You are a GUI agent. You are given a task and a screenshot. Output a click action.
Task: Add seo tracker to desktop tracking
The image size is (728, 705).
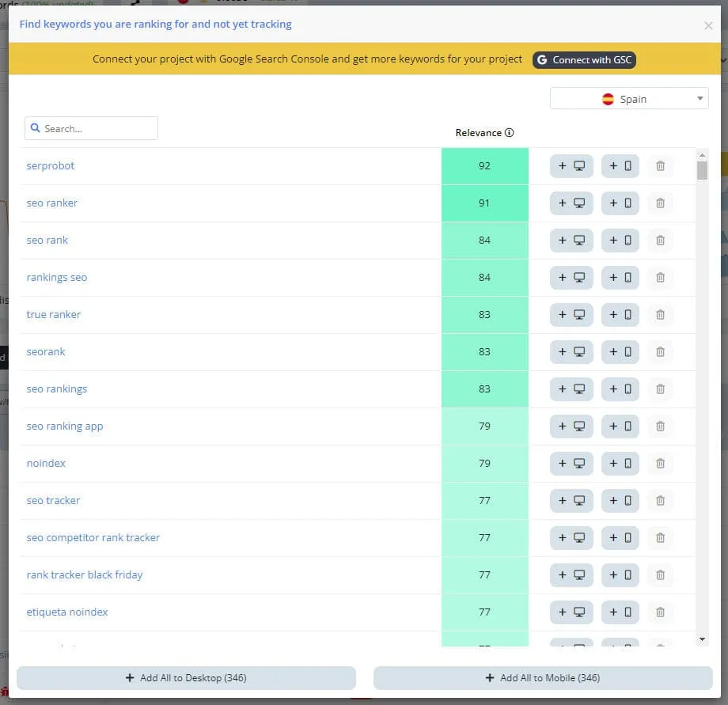(x=571, y=500)
